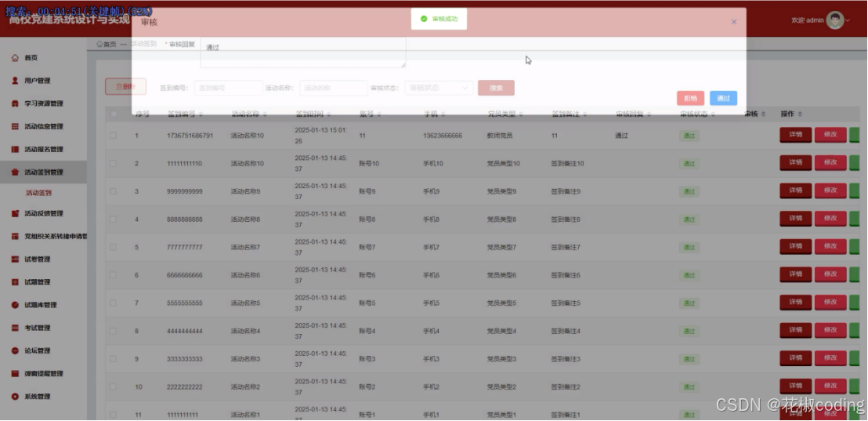Tick checkbox for row 1736751686791

[x=113, y=135]
